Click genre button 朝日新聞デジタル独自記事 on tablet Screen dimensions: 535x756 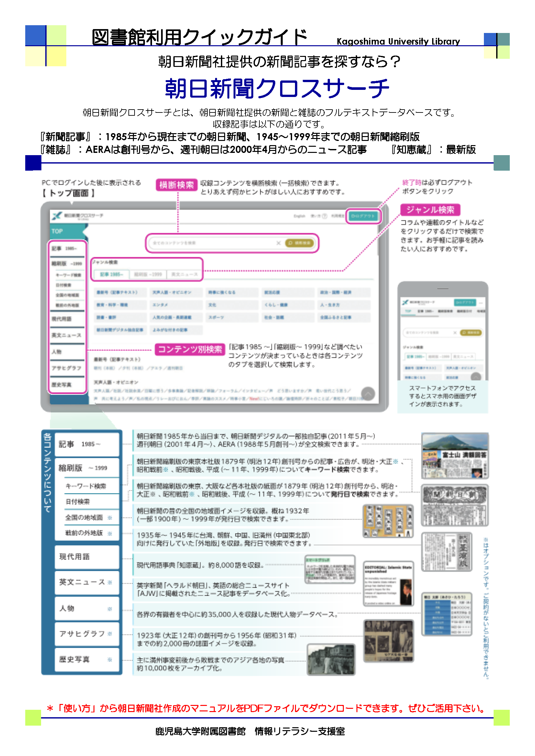tap(120, 330)
